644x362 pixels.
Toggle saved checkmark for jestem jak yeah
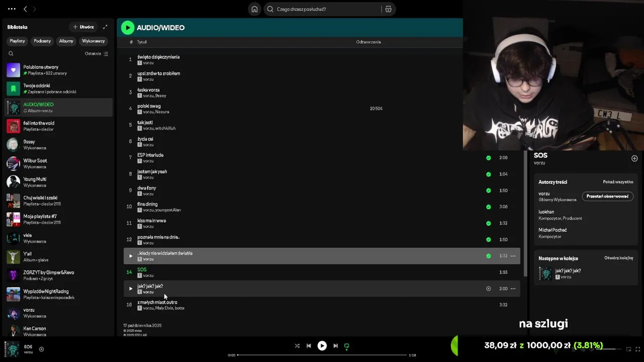point(489,174)
